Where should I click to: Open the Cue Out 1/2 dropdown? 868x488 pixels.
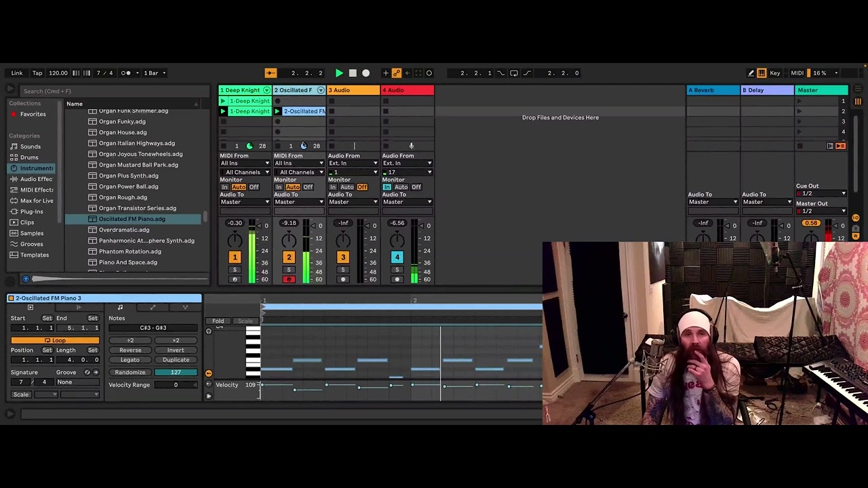coord(822,193)
